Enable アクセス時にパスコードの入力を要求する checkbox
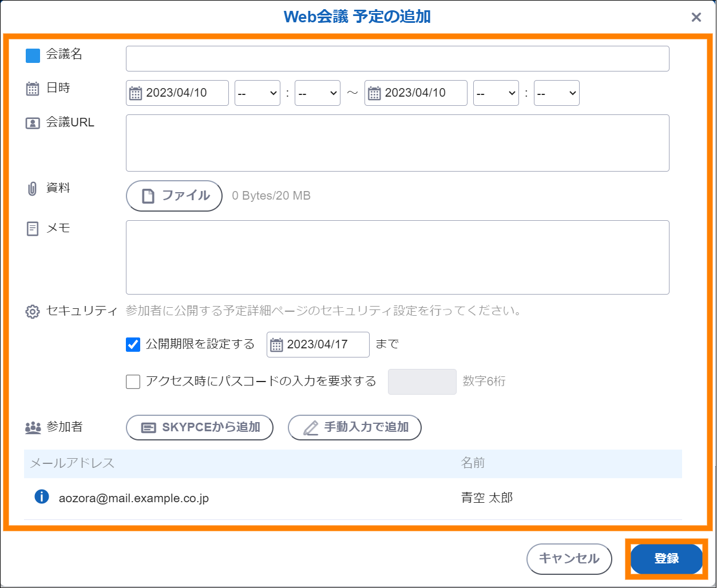This screenshot has height=588, width=717. (133, 382)
